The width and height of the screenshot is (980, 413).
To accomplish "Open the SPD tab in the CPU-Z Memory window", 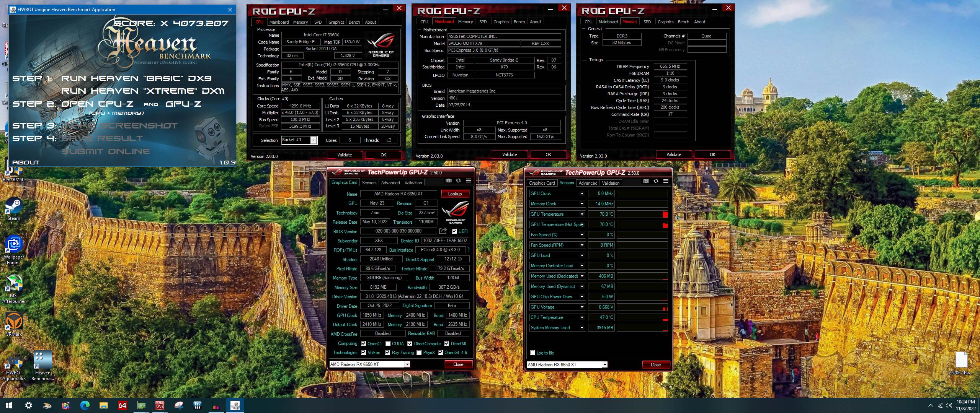I will click(x=647, y=22).
